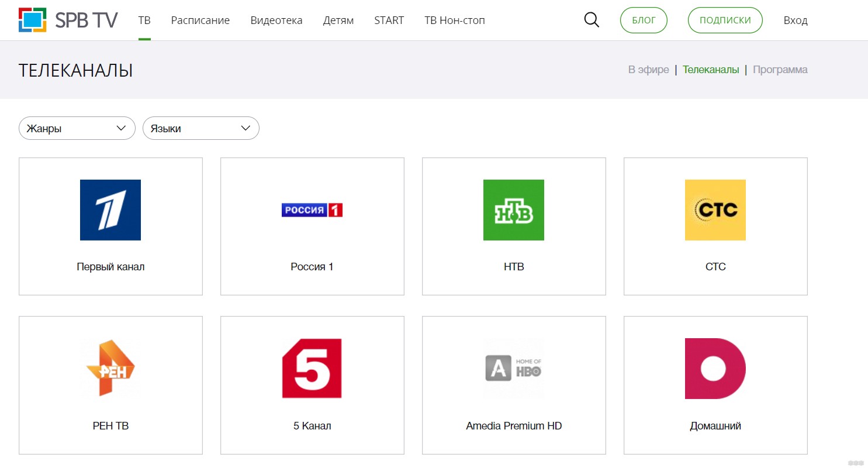The image size is (868, 471).
Task: Open Видеотека in the top menu
Action: tap(276, 20)
